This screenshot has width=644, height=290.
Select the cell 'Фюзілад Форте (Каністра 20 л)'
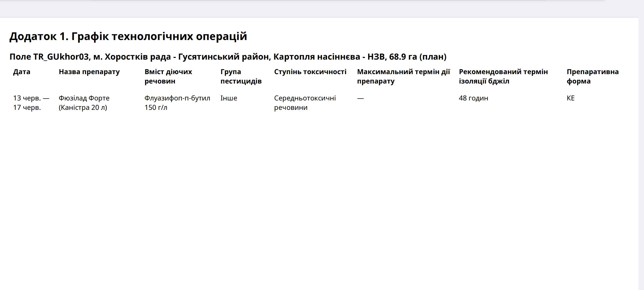84,103
